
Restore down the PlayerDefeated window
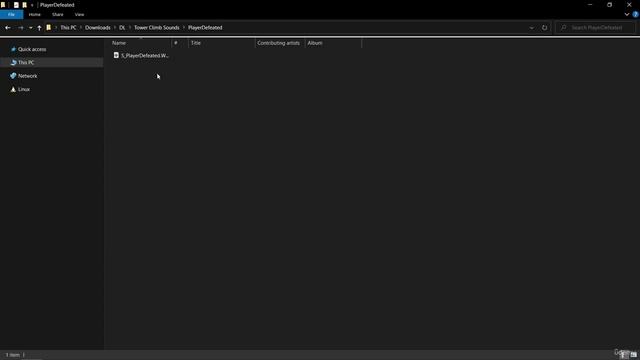(x=609, y=5)
